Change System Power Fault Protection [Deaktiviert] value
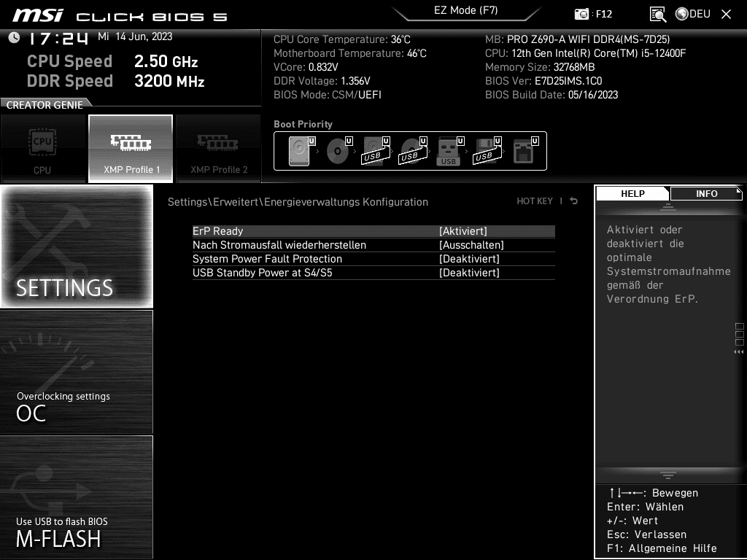 (x=469, y=259)
